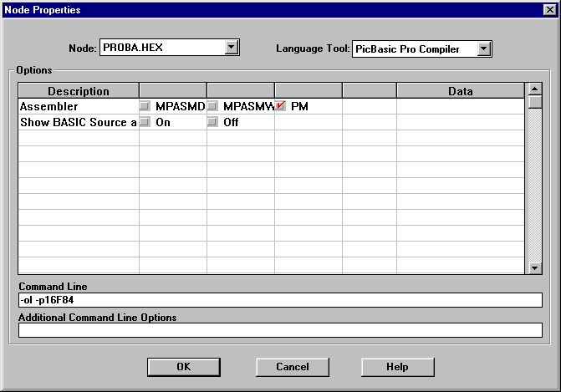Select the Show BASIC Source row description
Viewport: 561px width, 392px height.
tap(79, 122)
